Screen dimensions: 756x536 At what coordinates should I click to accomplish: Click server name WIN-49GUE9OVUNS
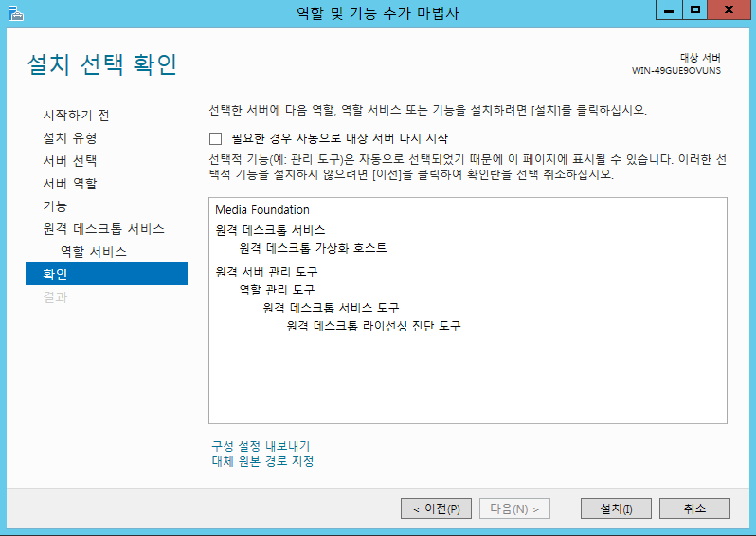(x=676, y=71)
